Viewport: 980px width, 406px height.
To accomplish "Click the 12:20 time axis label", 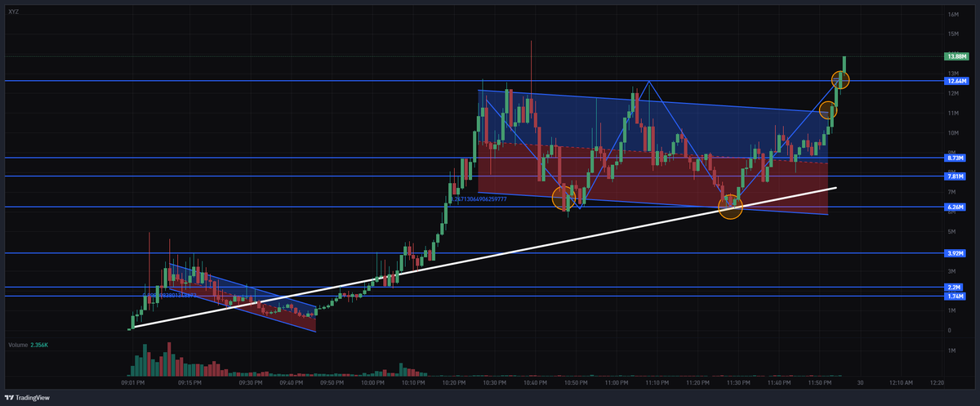I will 937,382.
